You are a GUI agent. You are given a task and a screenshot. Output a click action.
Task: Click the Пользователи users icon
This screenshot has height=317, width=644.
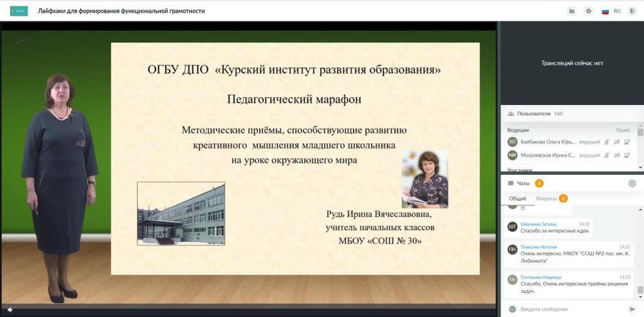[511, 114]
